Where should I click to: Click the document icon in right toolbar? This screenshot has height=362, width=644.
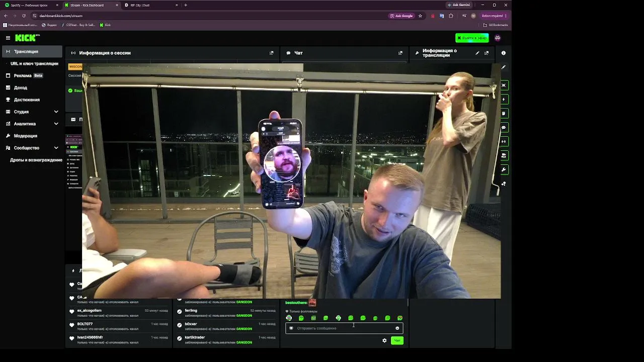(x=504, y=114)
